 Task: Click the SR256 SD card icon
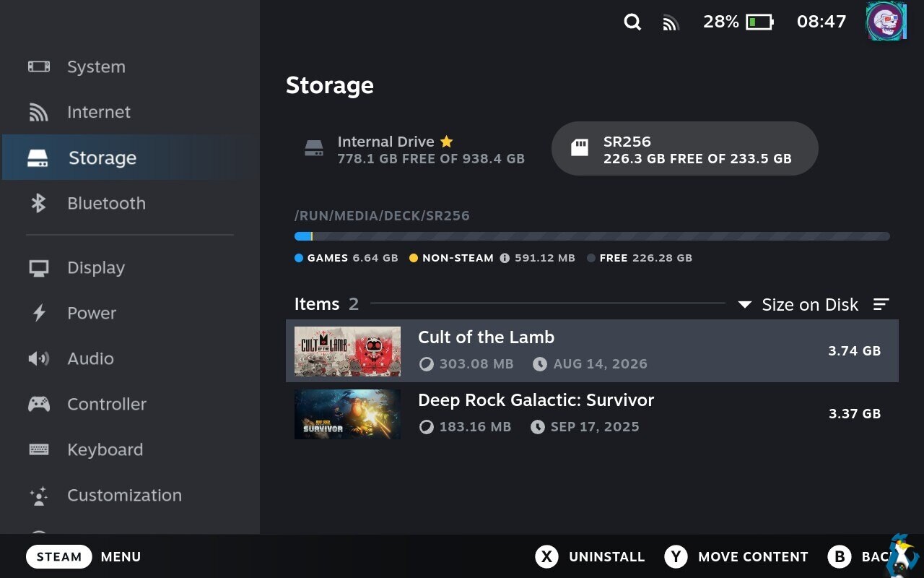pos(580,148)
